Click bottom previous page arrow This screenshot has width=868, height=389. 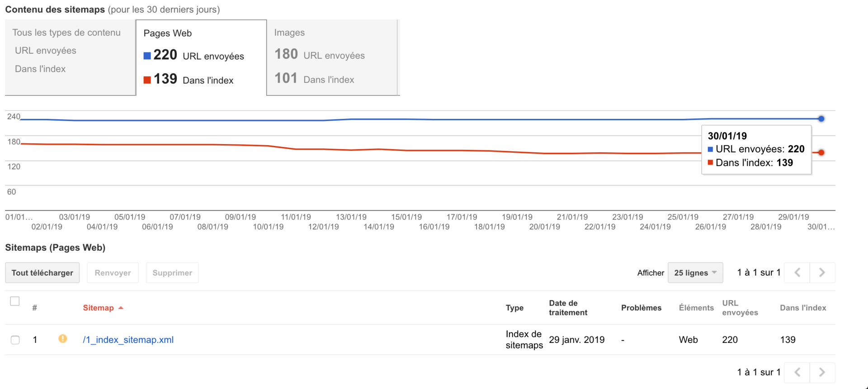click(x=797, y=372)
